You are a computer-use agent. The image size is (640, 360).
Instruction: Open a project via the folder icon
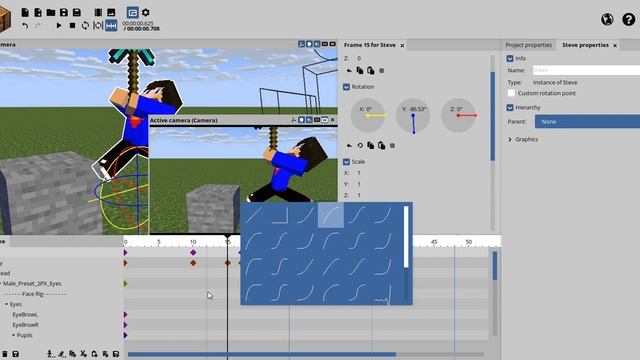coord(51,12)
